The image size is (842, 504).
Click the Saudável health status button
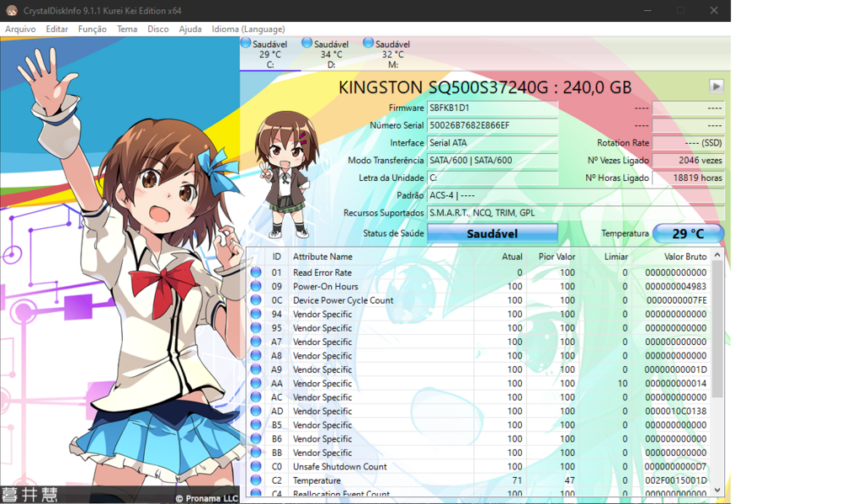(492, 233)
